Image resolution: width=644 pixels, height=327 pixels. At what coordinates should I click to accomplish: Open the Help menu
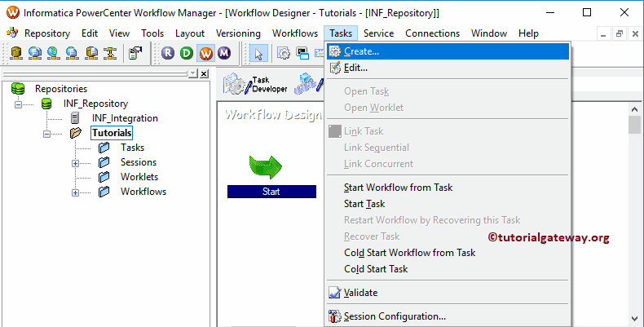(x=528, y=33)
